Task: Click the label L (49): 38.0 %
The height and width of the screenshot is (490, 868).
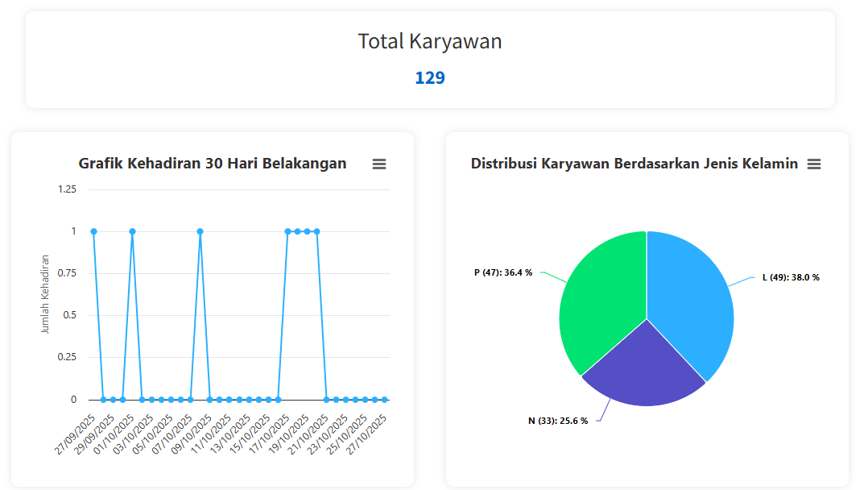Action: coord(790,276)
